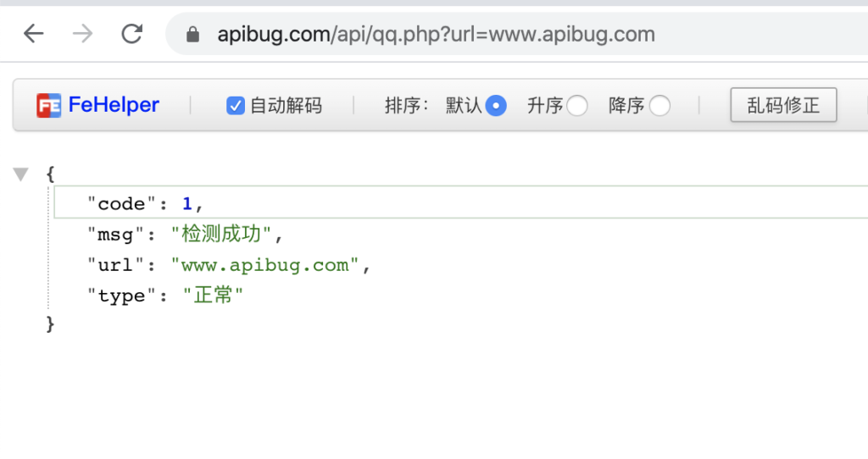Open the FeHelper text link
The image size is (868, 459).
coord(114,105)
